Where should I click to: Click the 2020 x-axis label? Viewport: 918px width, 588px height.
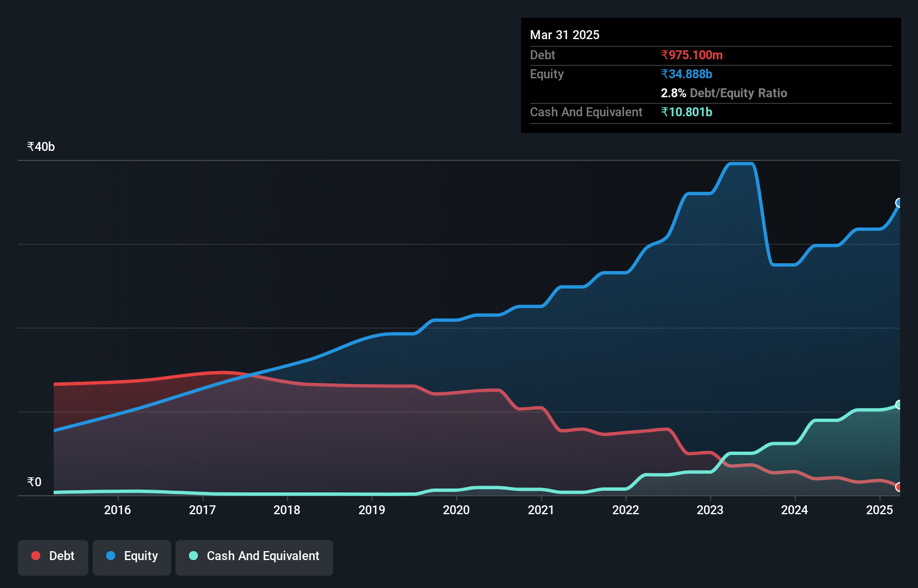pyautogui.click(x=456, y=510)
